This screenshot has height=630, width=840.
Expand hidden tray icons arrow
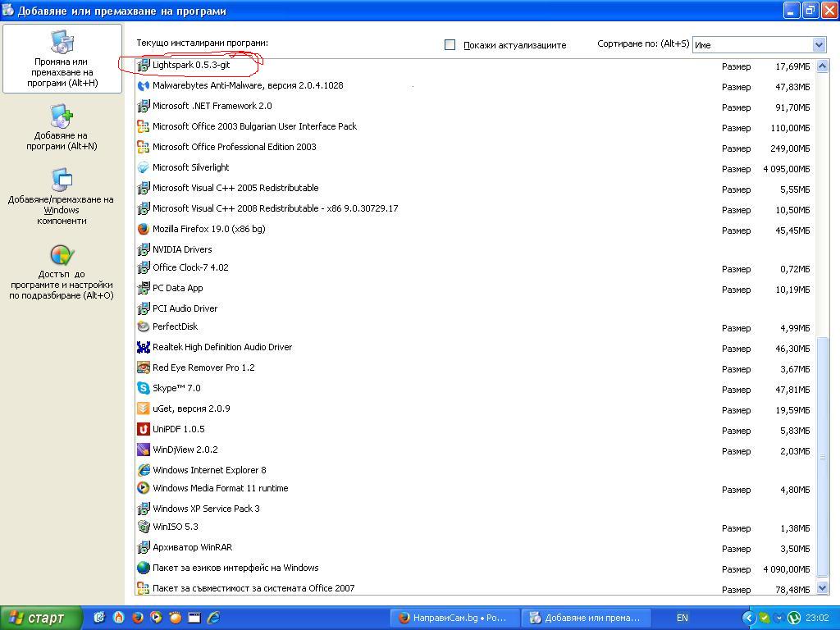[x=749, y=618]
